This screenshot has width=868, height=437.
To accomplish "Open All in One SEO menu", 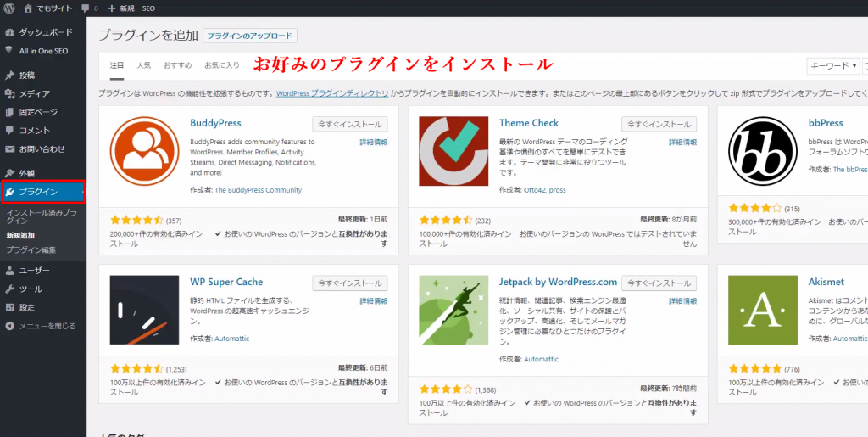I will coord(43,50).
